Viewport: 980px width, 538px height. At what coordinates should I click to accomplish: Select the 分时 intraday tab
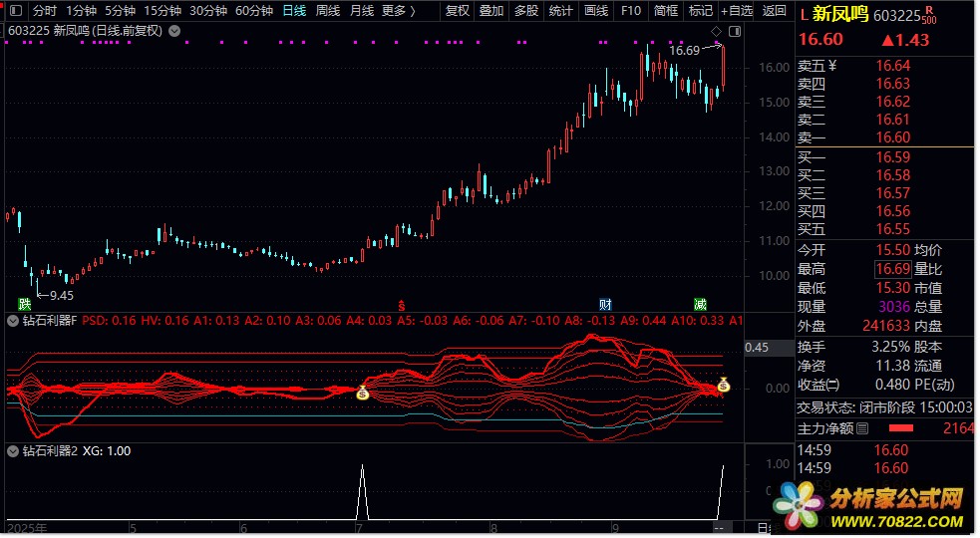(x=45, y=11)
